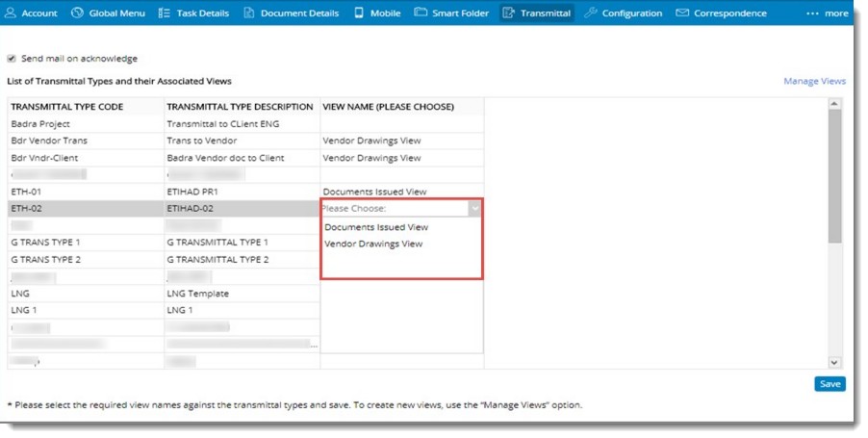This screenshot has height=438, width=868.
Task: Click the Mobile phone icon
Action: pyautogui.click(x=359, y=13)
